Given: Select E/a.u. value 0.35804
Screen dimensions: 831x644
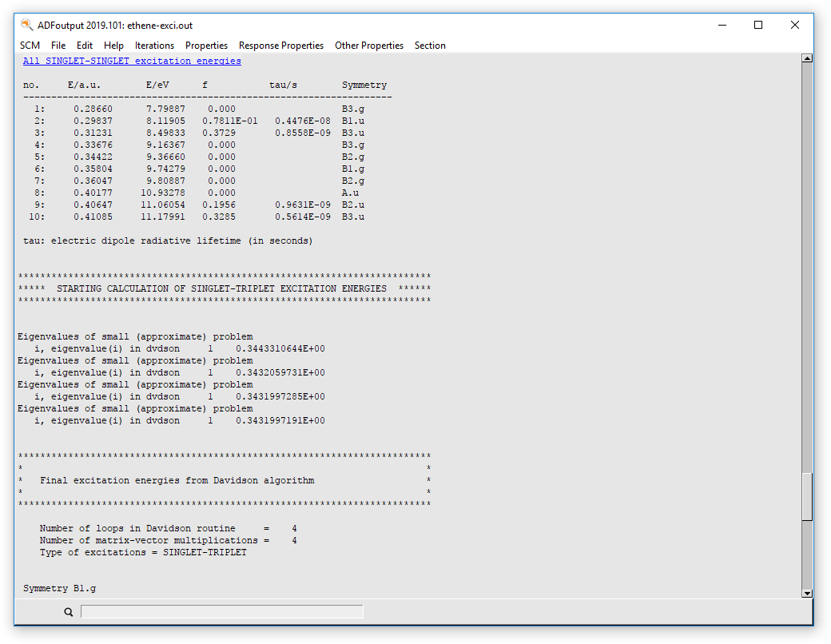Looking at the screenshot, I should [93, 169].
